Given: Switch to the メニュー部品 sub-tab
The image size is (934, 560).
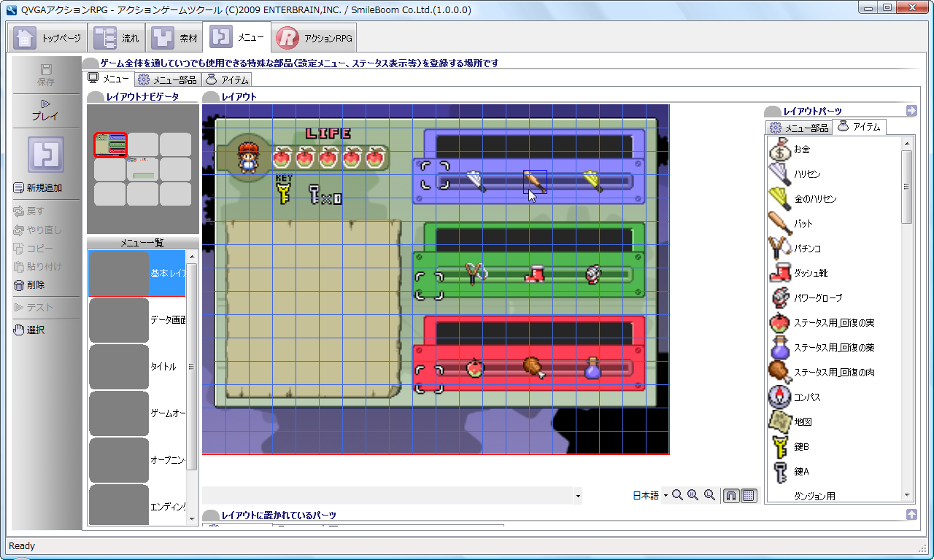Looking at the screenshot, I should click(167, 79).
